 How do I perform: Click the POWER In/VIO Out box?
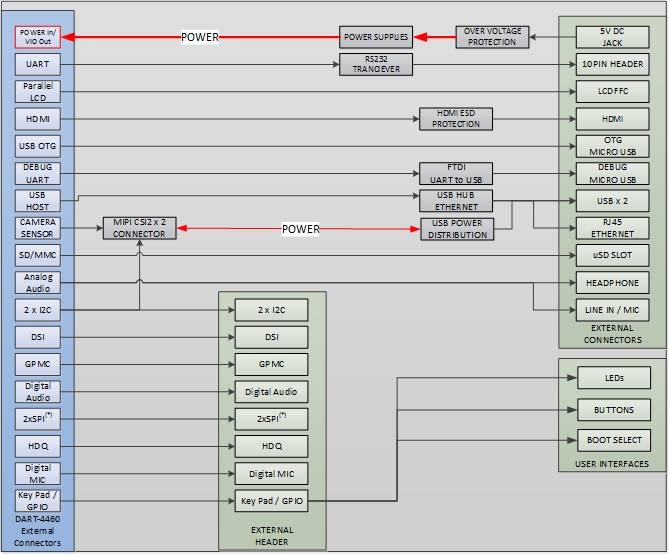[x=38, y=37]
